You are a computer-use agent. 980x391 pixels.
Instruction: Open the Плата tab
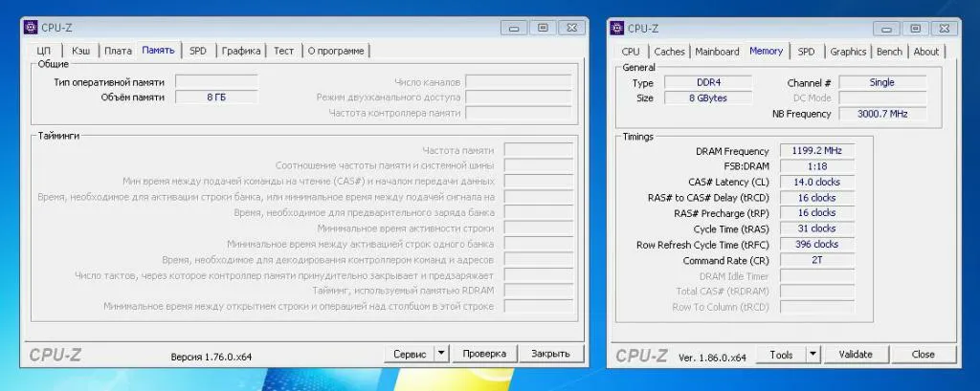[x=118, y=51]
